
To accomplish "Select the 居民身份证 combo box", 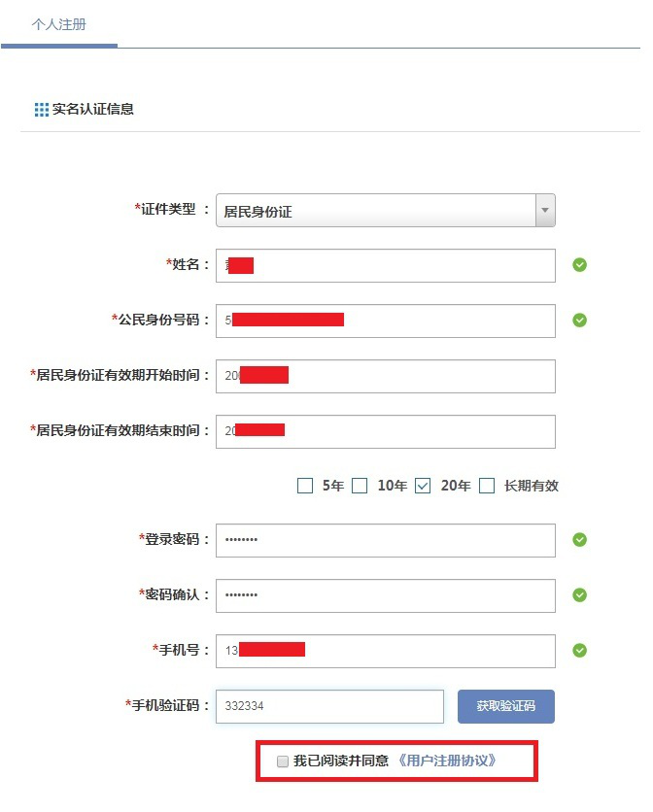I will click(x=386, y=210).
